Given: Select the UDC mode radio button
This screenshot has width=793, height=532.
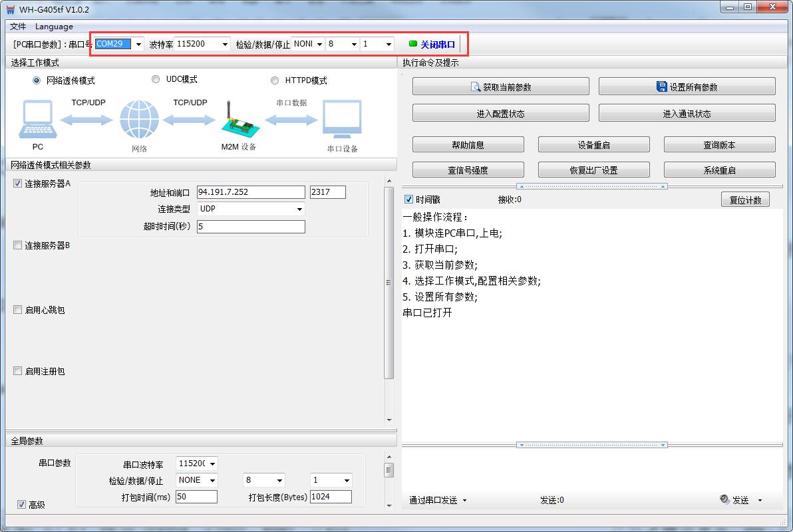Looking at the screenshot, I should click(x=156, y=79).
